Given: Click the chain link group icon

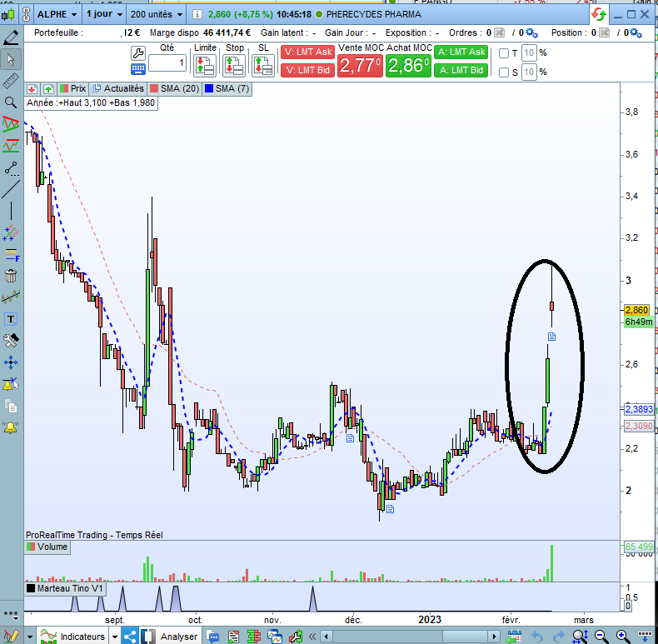Looking at the screenshot, I should pyautogui.click(x=26, y=14).
